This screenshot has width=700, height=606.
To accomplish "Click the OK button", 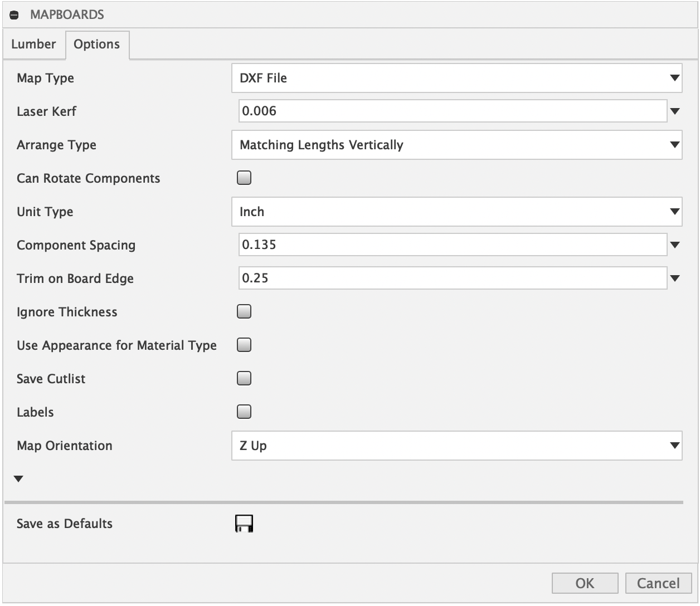I will point(585,583).
